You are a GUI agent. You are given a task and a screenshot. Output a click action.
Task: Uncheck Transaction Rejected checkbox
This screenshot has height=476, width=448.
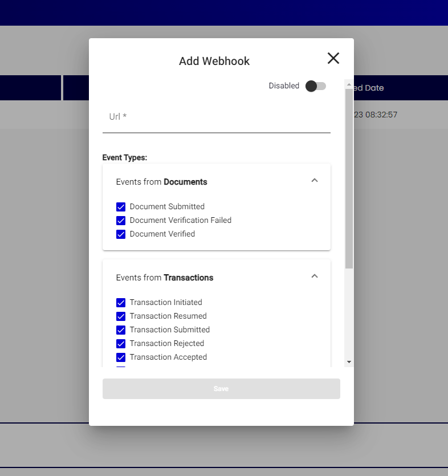[121, 343]
